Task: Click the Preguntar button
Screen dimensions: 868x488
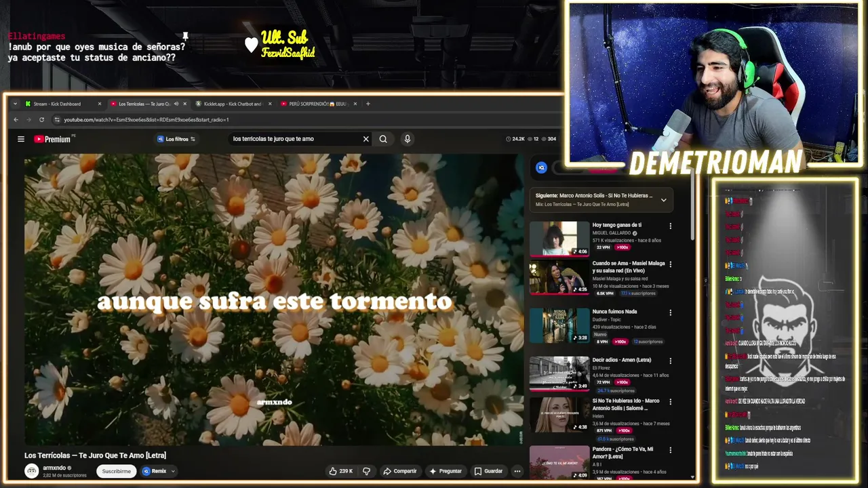Action: pyautogui.click(x=446, y=471)
